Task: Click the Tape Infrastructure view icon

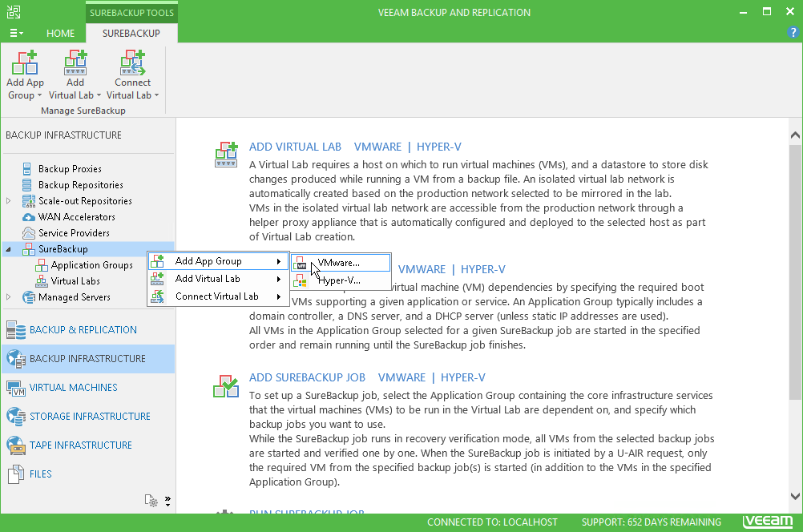Action: [x=16, y=445]
